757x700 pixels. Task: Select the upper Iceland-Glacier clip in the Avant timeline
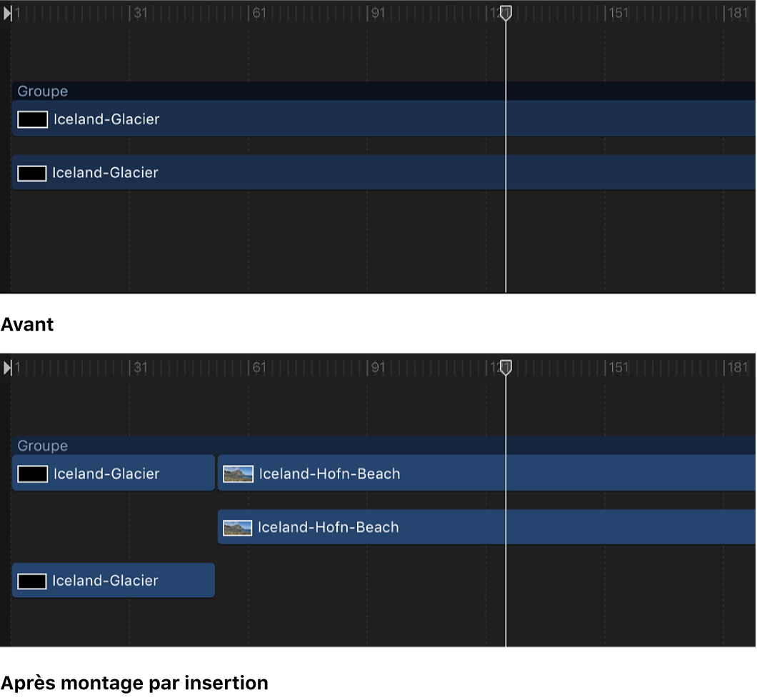point(383,119)
